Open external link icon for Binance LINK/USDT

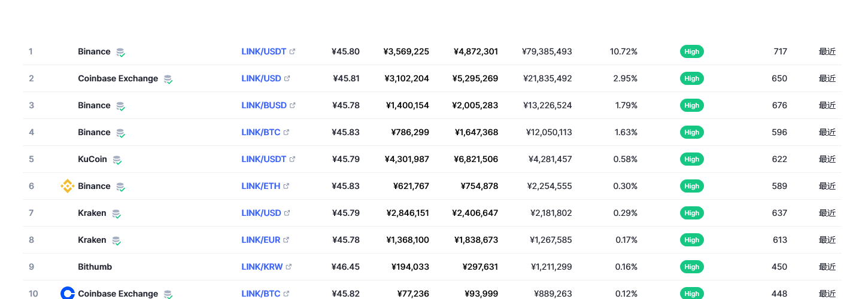coord(292,51)
